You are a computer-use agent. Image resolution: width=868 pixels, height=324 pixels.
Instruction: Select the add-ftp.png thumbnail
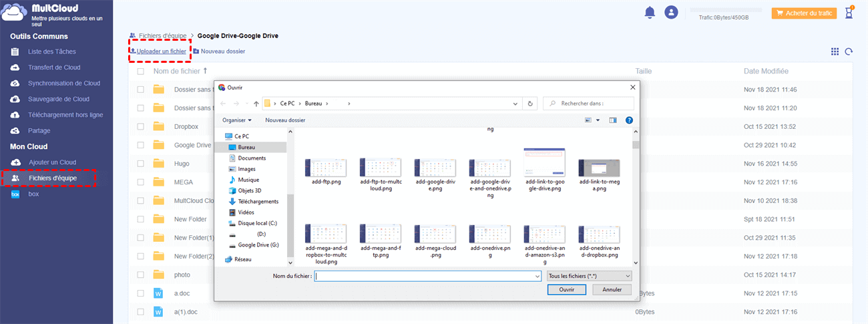pyautogui.click(x=327, y=168)
